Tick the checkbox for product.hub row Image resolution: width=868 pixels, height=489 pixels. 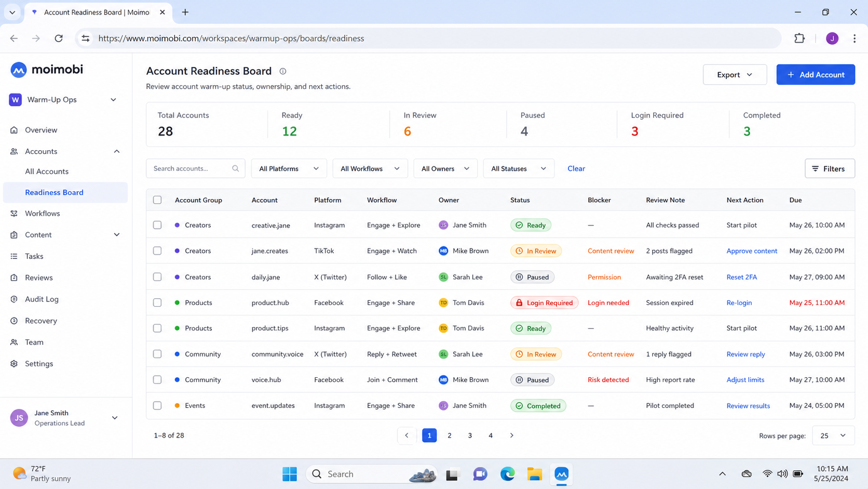tap(157, 302)
